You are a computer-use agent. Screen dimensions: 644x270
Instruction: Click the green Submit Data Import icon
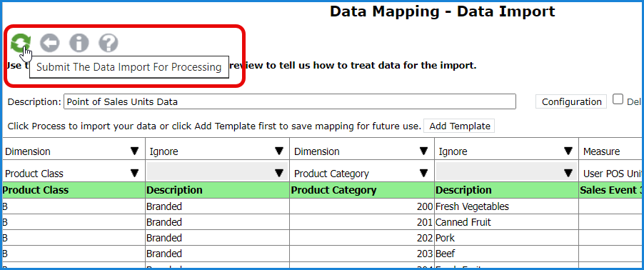click(x=21, y=43)
